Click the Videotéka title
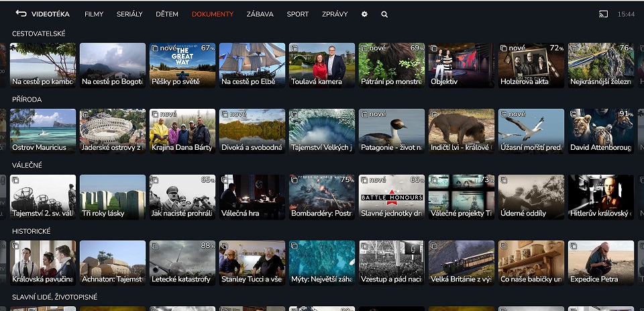The height and width of the screenshot is (311, 644). tap(50, 14)
